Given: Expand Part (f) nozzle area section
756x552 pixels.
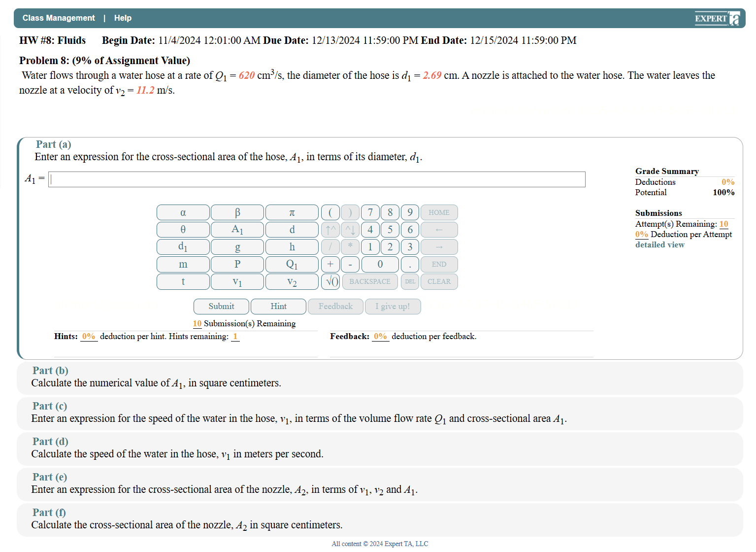Looking at the screenshot, I should tap(49, 513).
